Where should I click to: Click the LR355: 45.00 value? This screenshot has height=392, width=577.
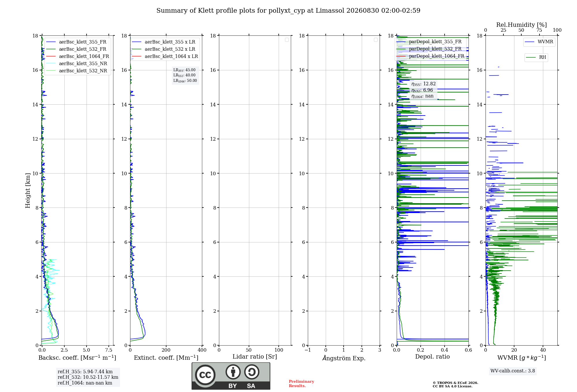[184, 70]
